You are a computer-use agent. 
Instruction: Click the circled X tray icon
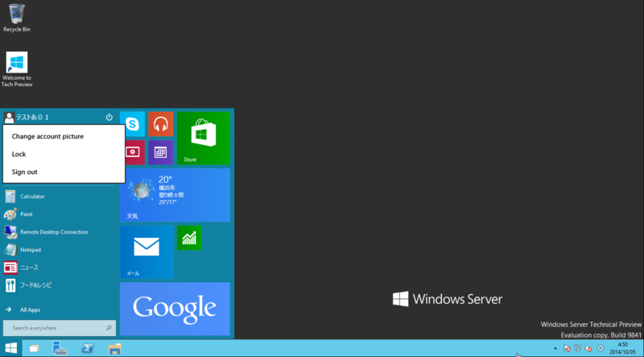[600, 348]
